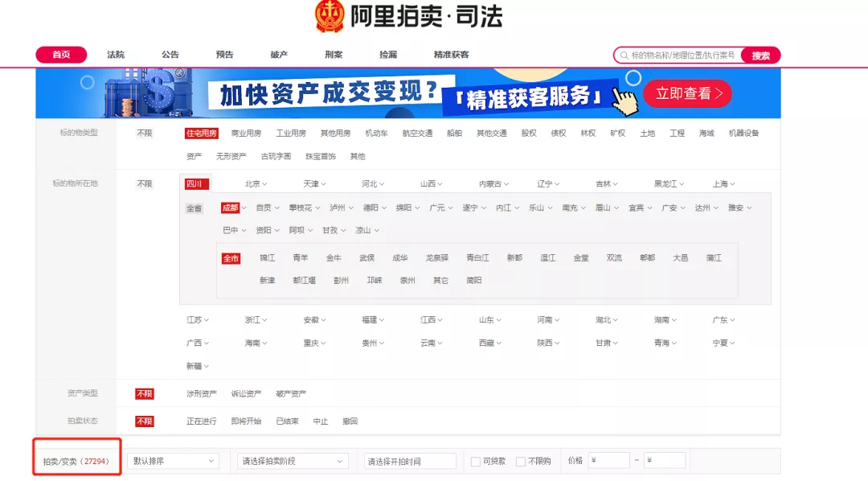Expand the 上海 region dropdown
The image size is (868, 481).
coord(723,184)
